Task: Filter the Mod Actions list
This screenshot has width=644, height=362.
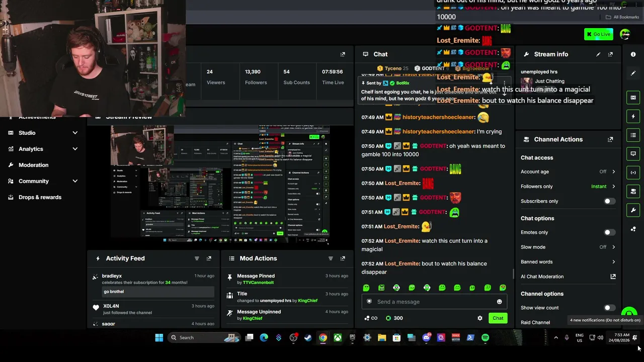Action: [331, 258]
